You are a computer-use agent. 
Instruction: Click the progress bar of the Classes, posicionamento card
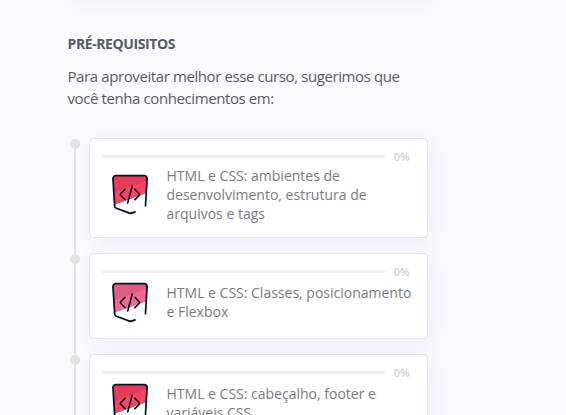click(243, 271)
